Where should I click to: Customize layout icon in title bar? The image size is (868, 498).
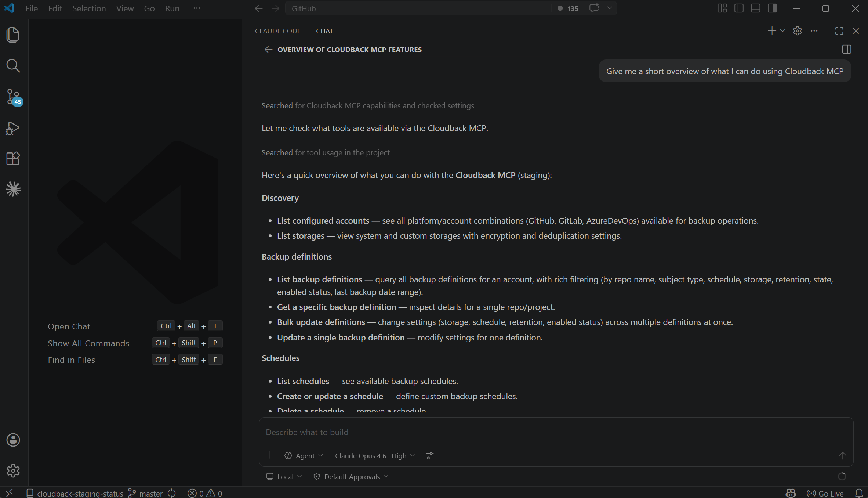point(722,8)
